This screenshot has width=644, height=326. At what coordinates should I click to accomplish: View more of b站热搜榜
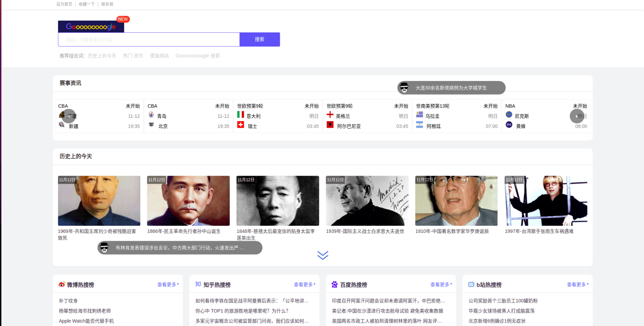point(578,285)
